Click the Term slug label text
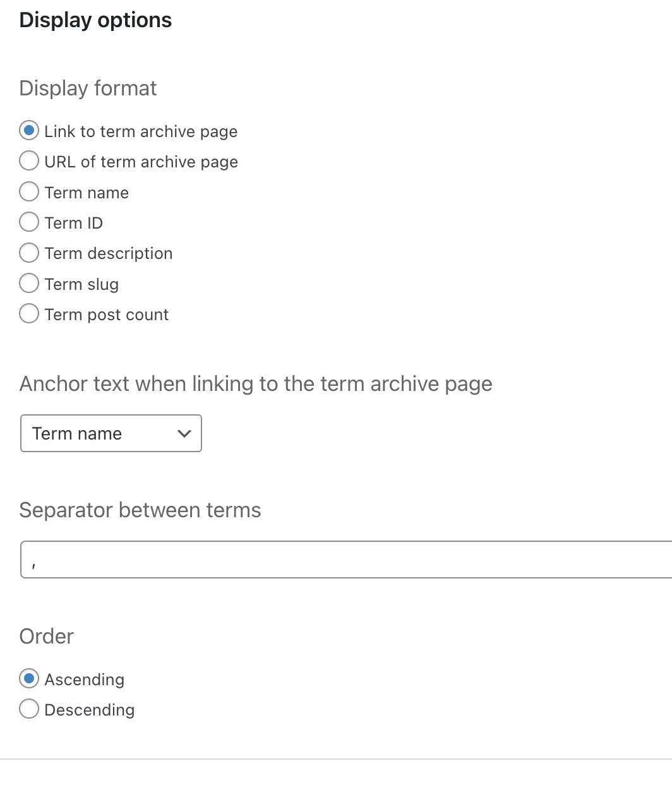672x797 pixels. coord(81,284)
